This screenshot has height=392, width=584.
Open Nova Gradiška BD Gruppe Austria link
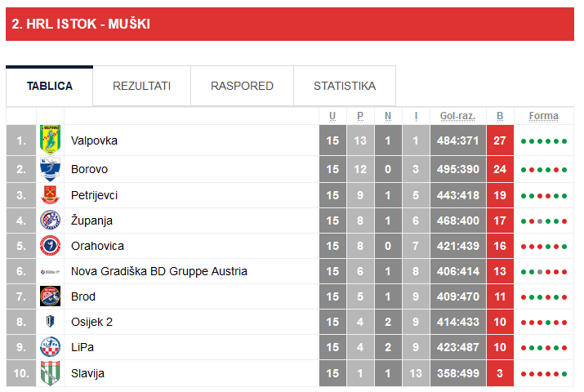pos(159,271)
